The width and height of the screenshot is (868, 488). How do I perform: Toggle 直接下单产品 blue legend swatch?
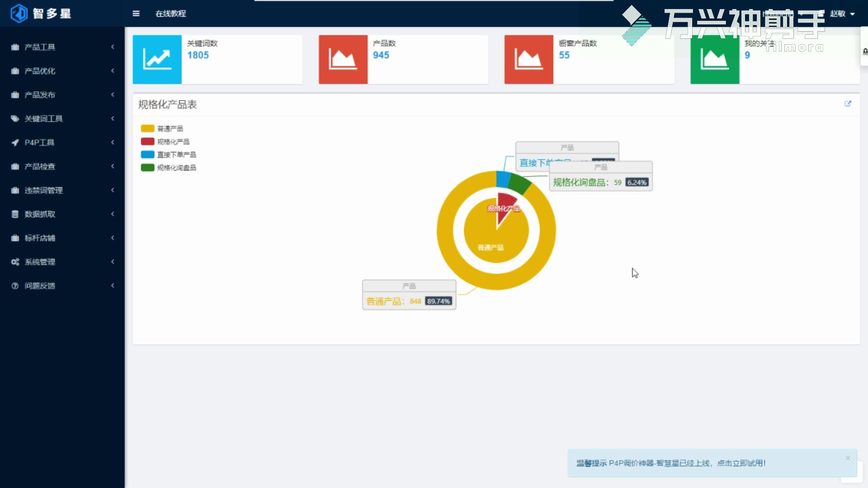[x=147, y=155]
